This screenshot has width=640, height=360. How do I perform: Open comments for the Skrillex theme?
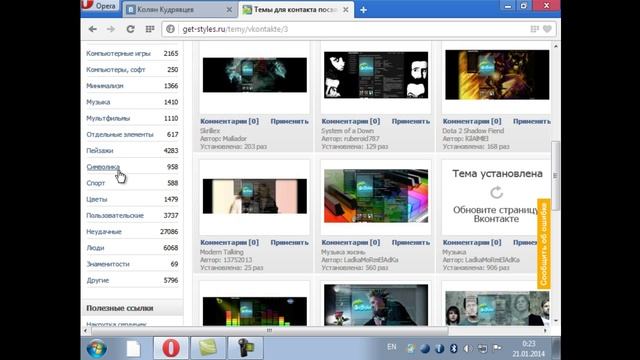(x=229, y=121)
